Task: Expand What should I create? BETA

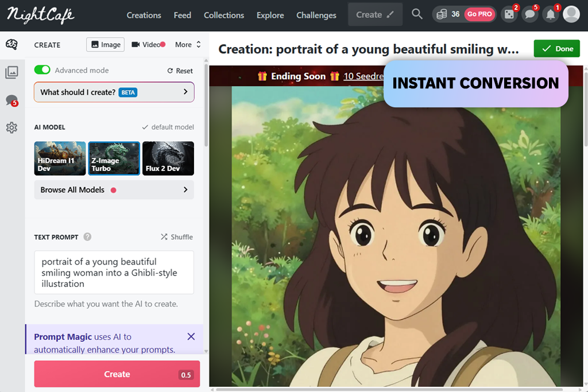Action: (114, 92)
